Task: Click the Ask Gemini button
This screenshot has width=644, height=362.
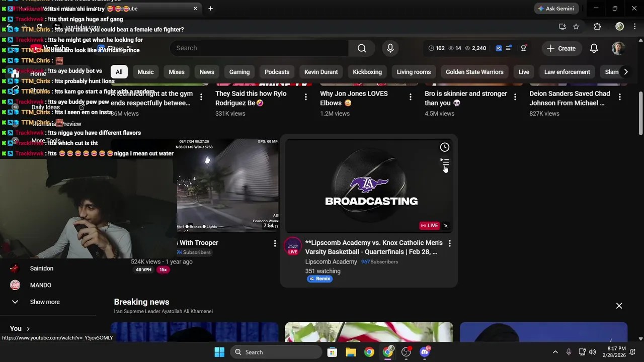Action: (556, 9)
